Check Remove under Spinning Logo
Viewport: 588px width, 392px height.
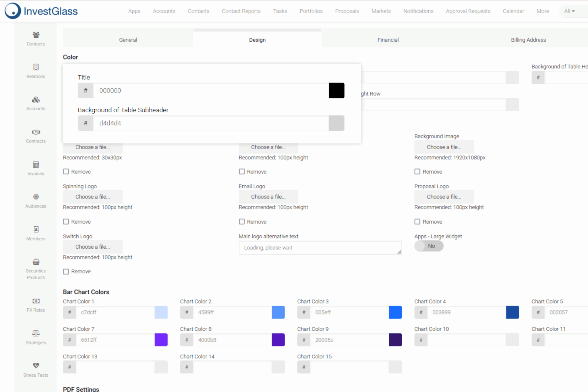66,221
